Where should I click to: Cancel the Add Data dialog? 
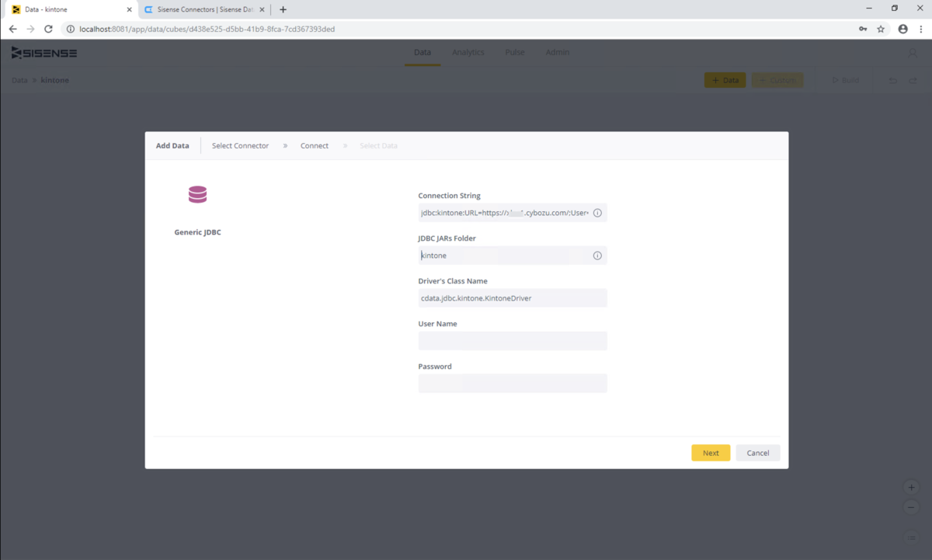[758, 453]
